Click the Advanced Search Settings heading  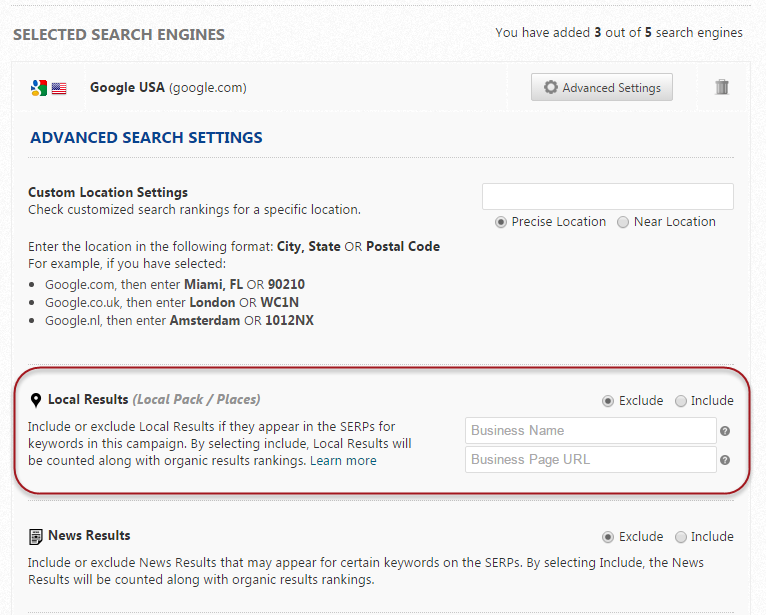[x=146, y=137]
